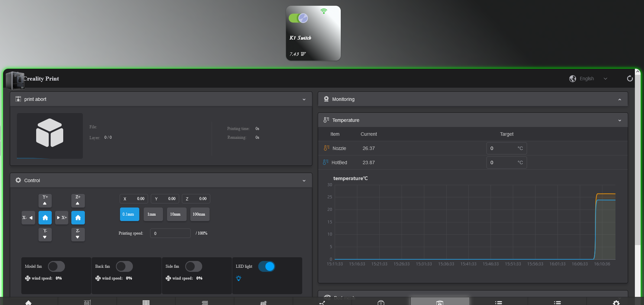Click the Monitoring webcam icon

pyautogui.click(x=326, y=99)
